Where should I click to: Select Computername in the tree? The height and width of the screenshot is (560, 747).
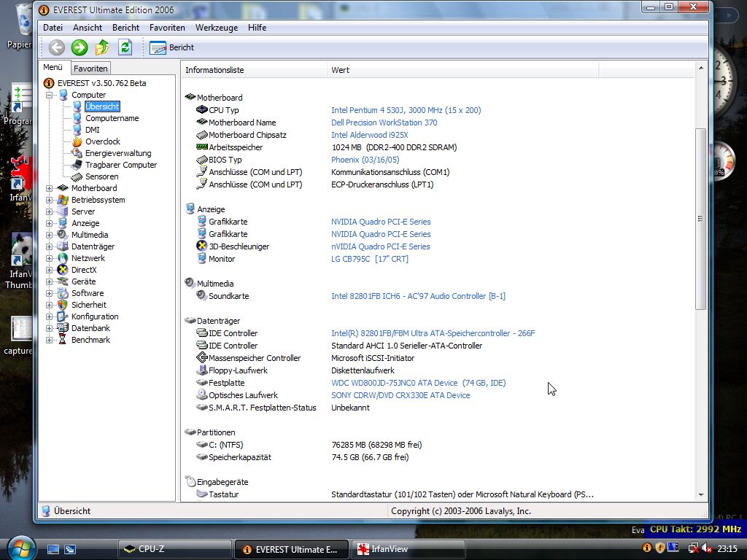coord(112,118)
